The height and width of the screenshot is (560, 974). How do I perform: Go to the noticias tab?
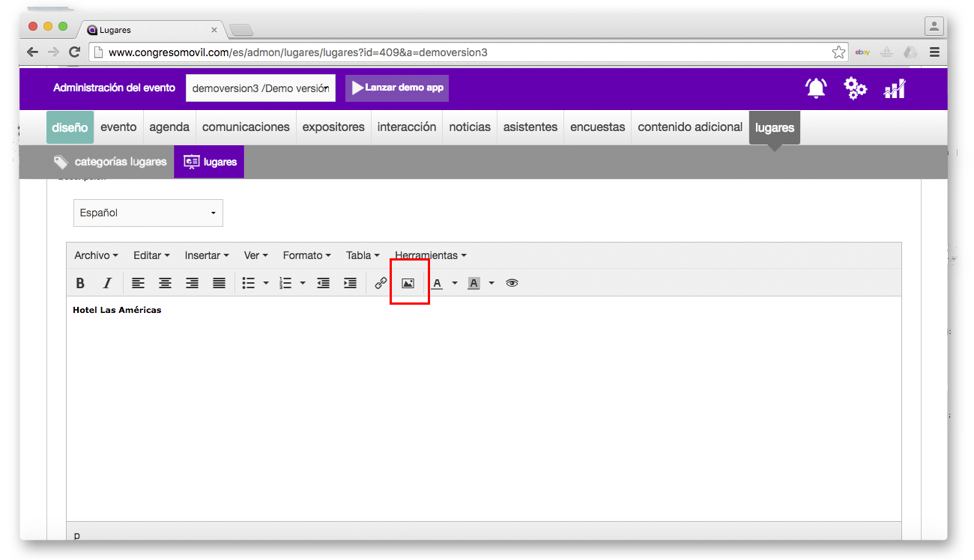(470, 127)
